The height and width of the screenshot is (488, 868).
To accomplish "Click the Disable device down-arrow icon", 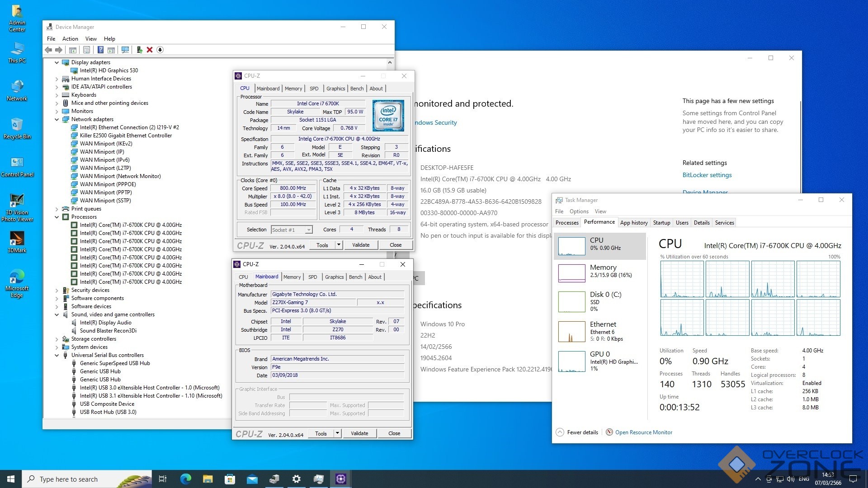I will [160, 50].
